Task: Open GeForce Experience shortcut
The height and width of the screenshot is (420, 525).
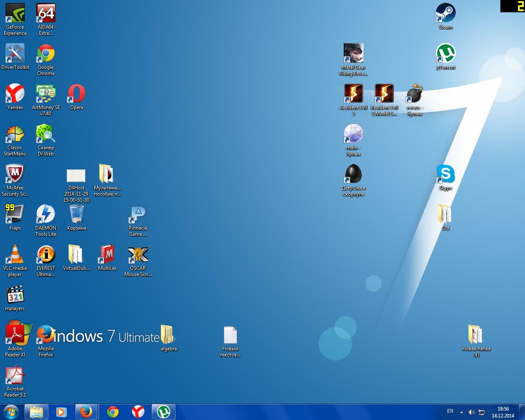Action: [15, 19]
